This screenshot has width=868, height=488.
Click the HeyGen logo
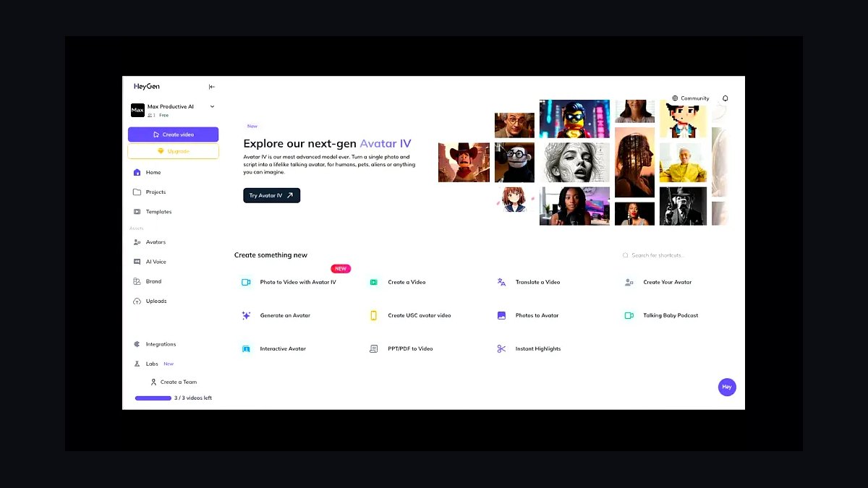(x=146, y=86)
